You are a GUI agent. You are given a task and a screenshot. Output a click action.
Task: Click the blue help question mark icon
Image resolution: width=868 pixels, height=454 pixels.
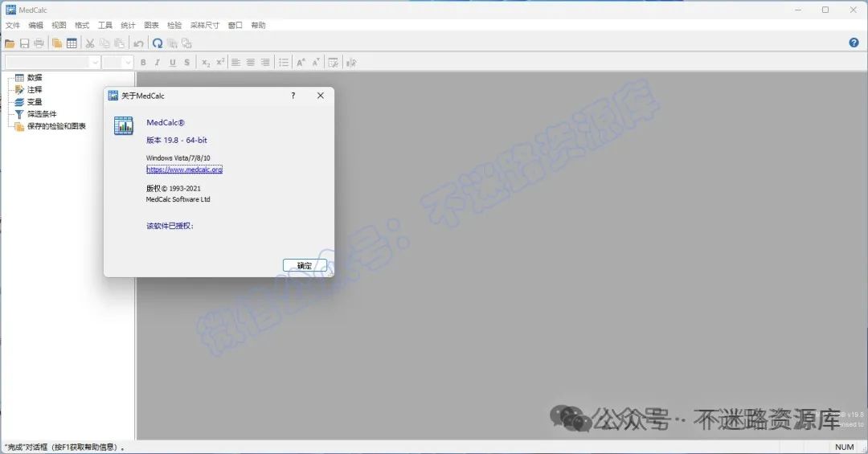point(854,43)
